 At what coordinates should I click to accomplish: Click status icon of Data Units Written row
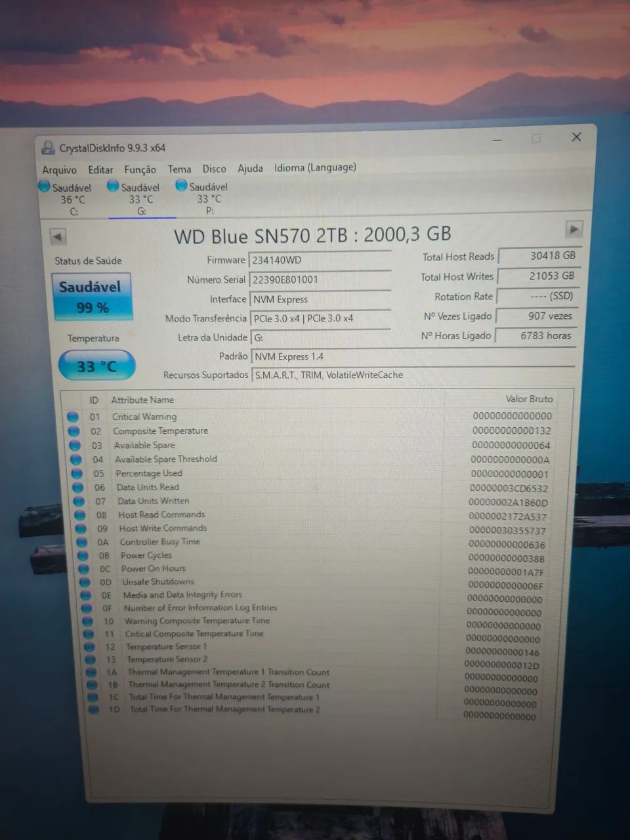pyautogui.click(x=79, y=501)
